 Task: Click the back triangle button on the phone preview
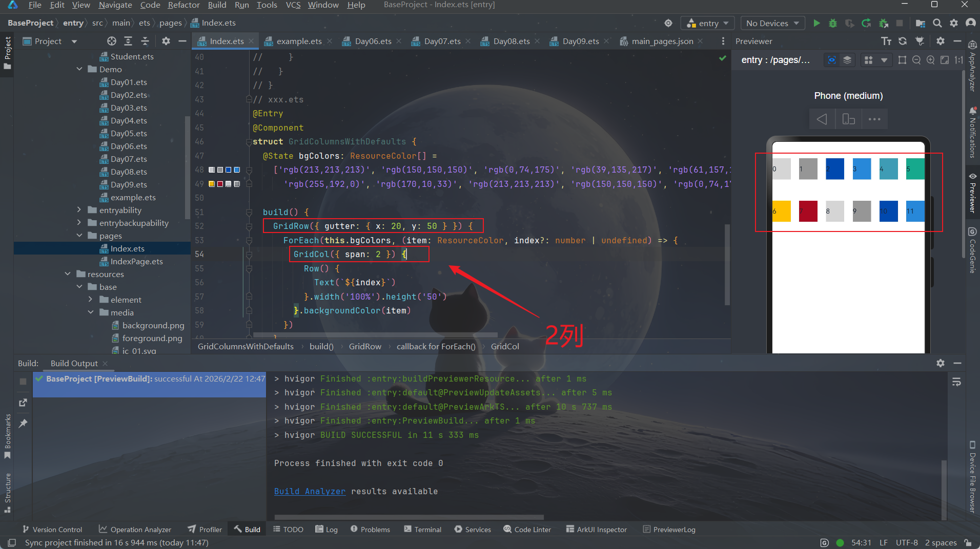tap(822, 119)
